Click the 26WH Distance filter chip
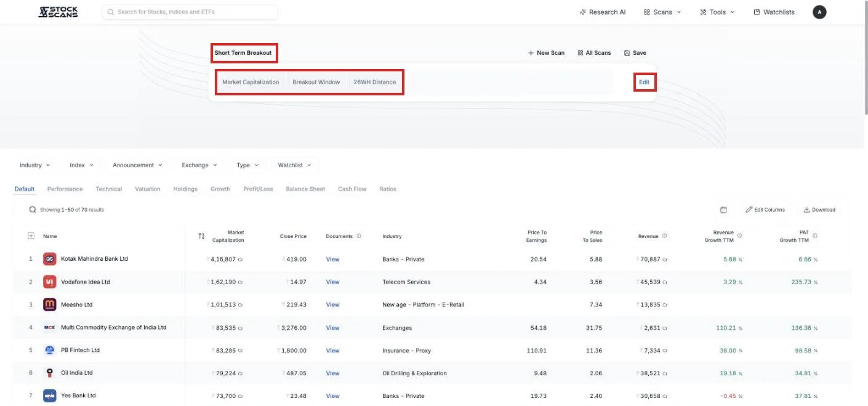This screenshot has width=868, height=406. [375, 82]
